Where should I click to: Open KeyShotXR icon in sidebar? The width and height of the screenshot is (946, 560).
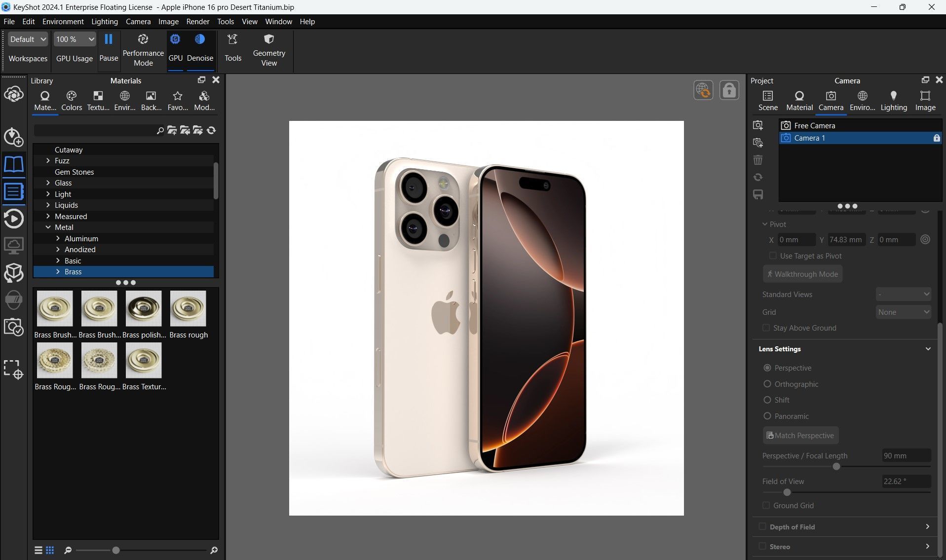(x=14, y=272)
